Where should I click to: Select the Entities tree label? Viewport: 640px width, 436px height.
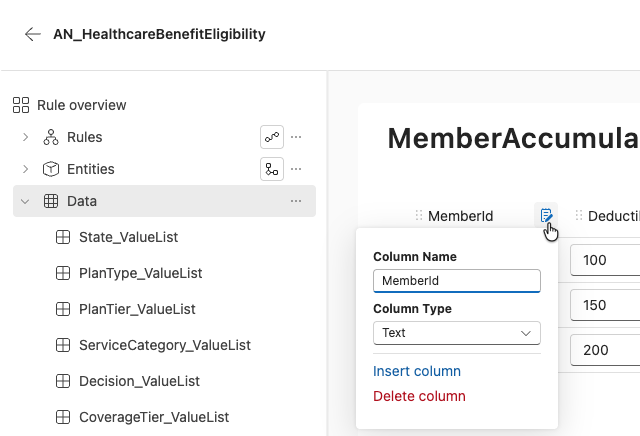pos(91,169)
